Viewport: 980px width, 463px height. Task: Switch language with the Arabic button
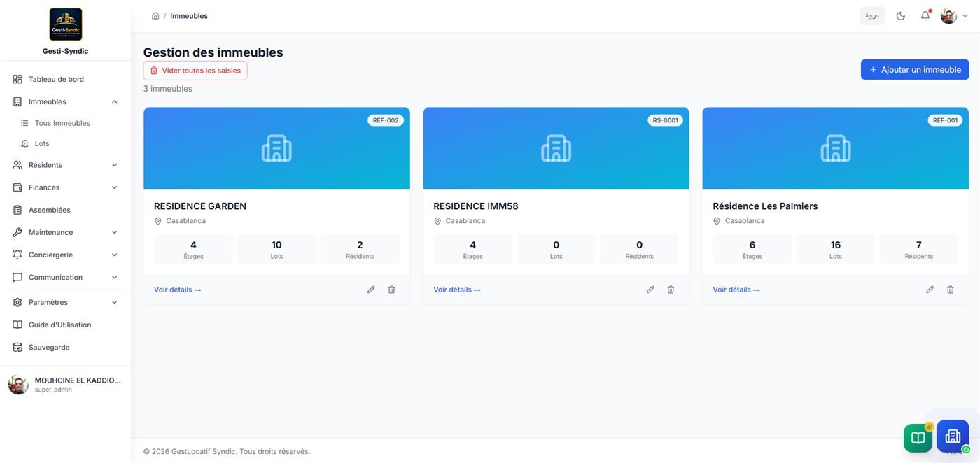(872, 15)
